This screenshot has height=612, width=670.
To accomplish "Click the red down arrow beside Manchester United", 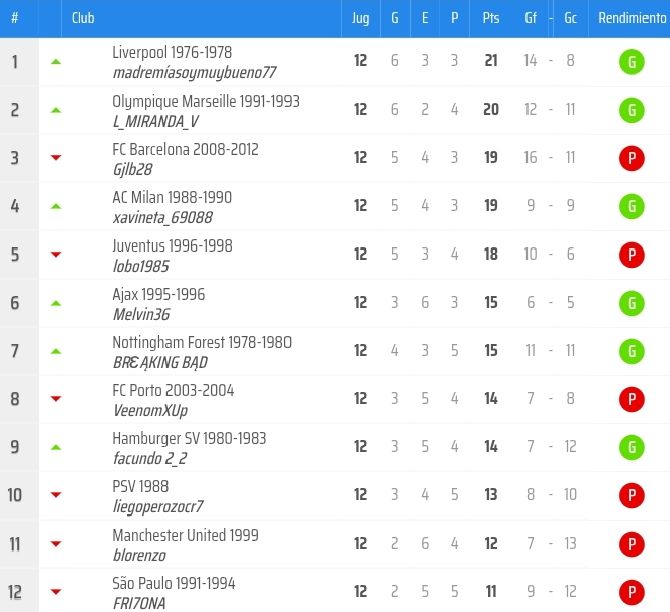I will [56, 543].
